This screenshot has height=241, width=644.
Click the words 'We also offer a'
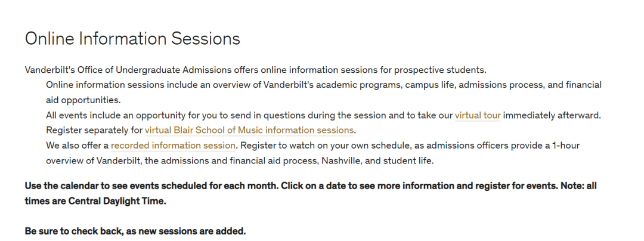(x=77, y=146)
